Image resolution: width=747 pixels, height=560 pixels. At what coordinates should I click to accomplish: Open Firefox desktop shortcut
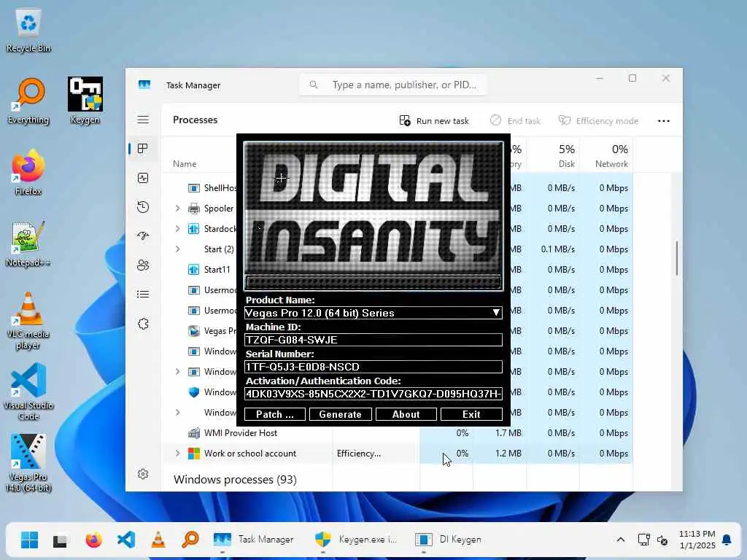pyautogui.click(x=28, y=173)
